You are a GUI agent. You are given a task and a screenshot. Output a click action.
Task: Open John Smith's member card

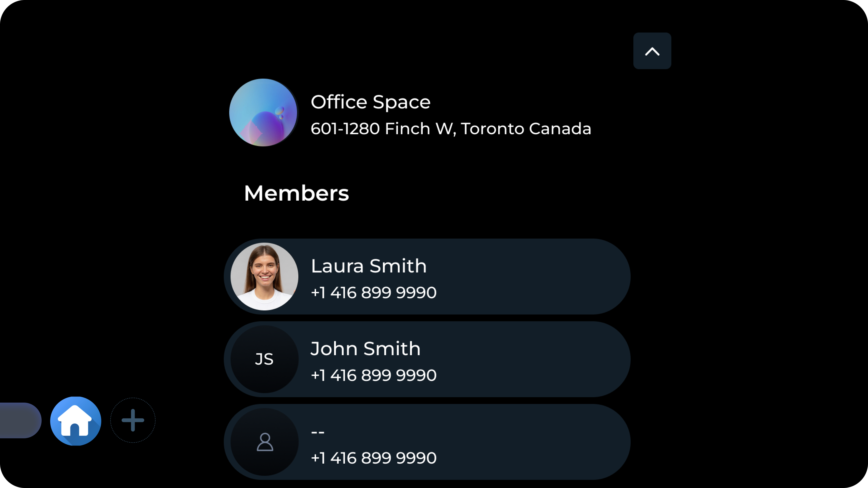click(x=427, y=359)
